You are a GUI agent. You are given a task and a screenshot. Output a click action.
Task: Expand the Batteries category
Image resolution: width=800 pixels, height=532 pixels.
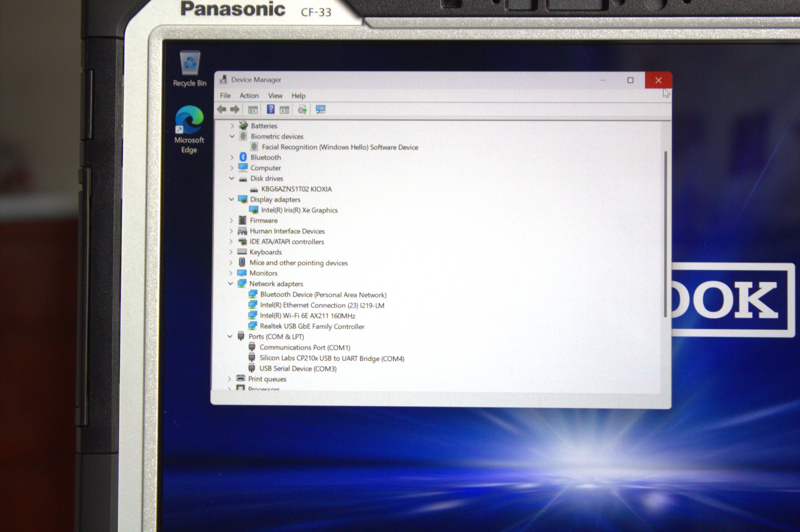click(232, 126)
